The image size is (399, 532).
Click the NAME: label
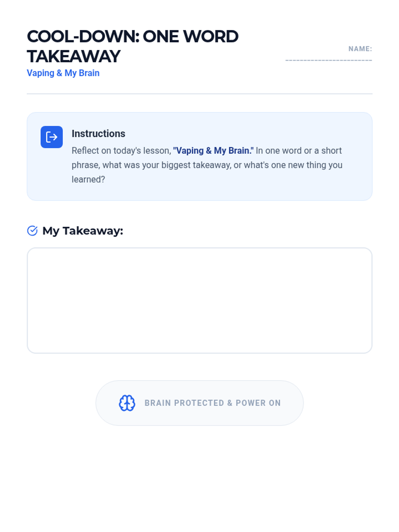pos(360,49)
